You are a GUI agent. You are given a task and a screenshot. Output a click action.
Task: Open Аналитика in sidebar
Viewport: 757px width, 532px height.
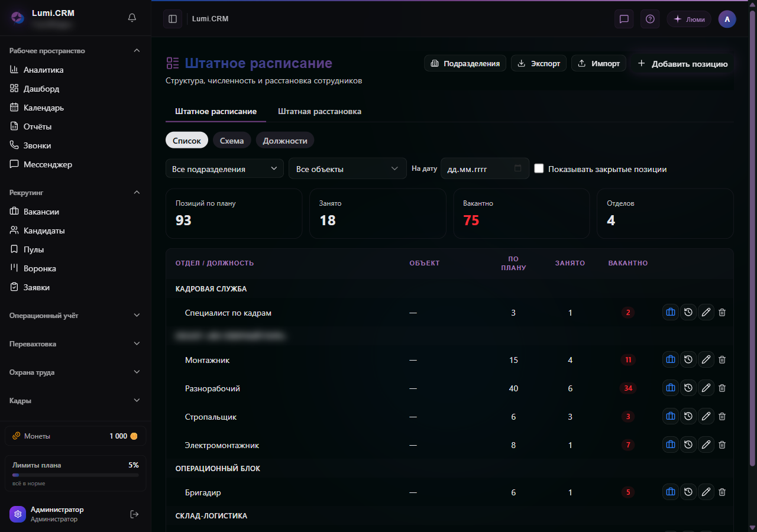(76, 70)
